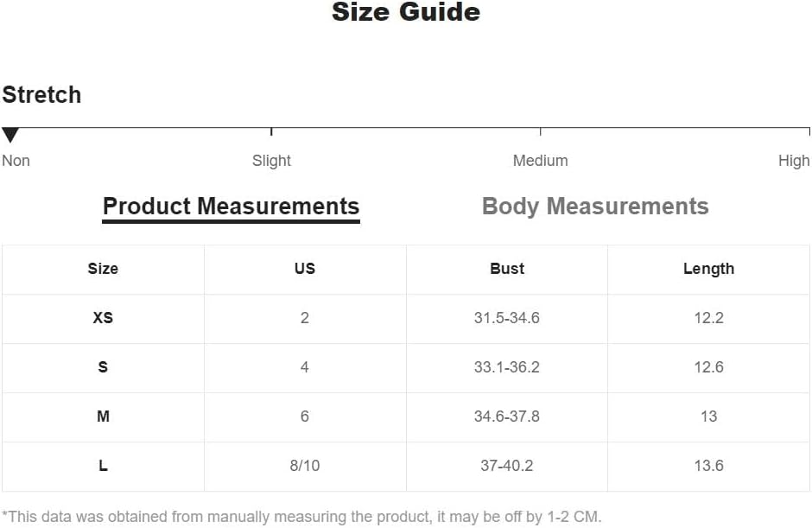Select the S size row label
The height and width of the screenshot is (528, 812).
tap(103, 367)
